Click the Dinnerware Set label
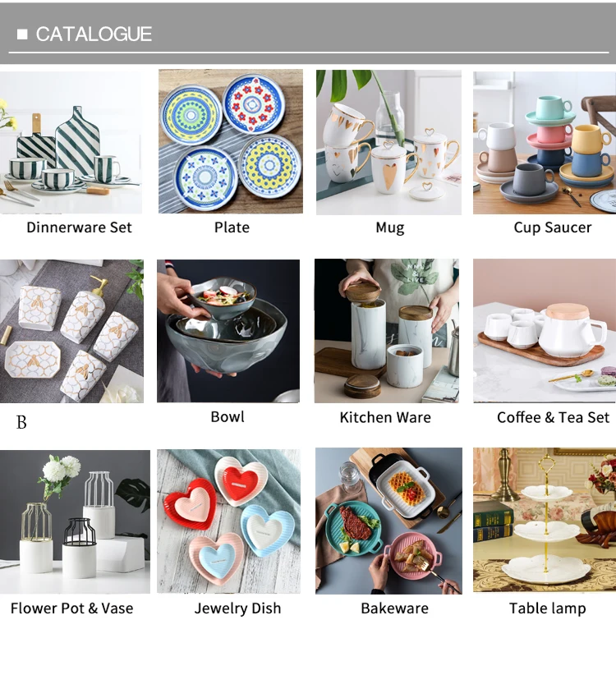 79,227
